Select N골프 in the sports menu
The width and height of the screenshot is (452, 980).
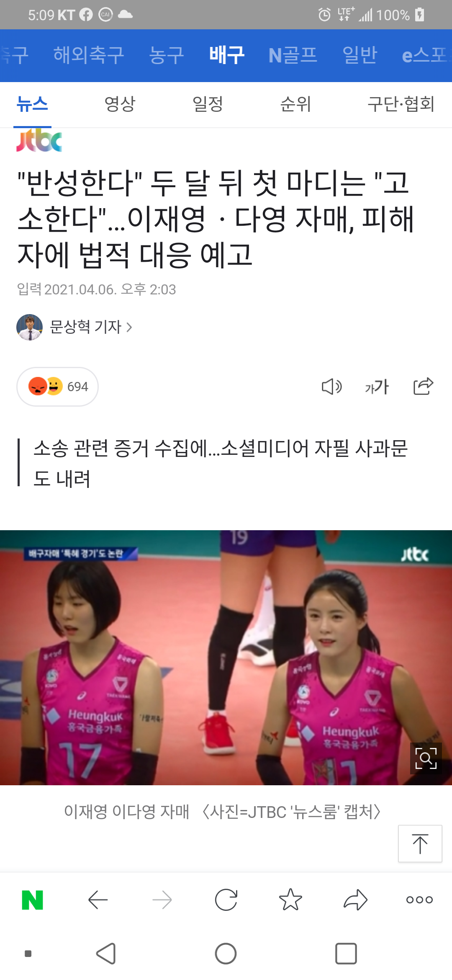click(293, 55)
